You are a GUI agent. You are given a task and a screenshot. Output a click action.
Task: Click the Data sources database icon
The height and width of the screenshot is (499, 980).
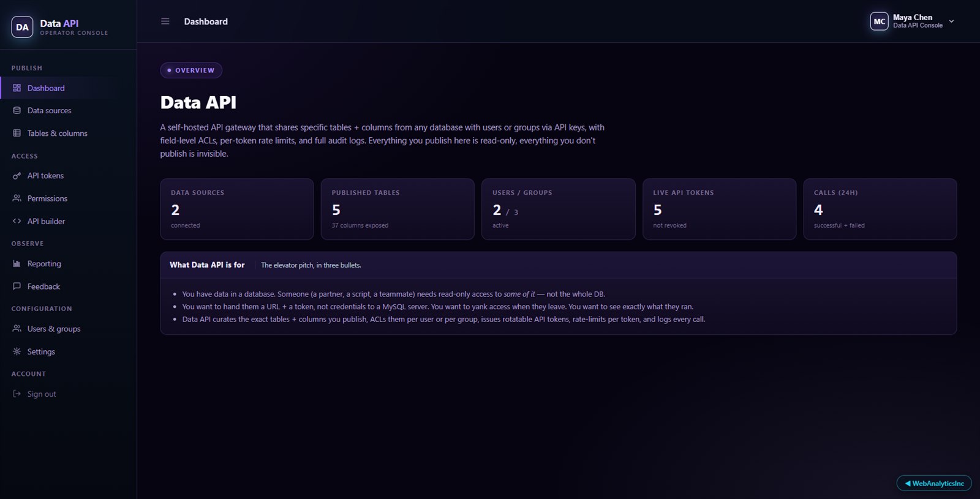pos(17,111)
